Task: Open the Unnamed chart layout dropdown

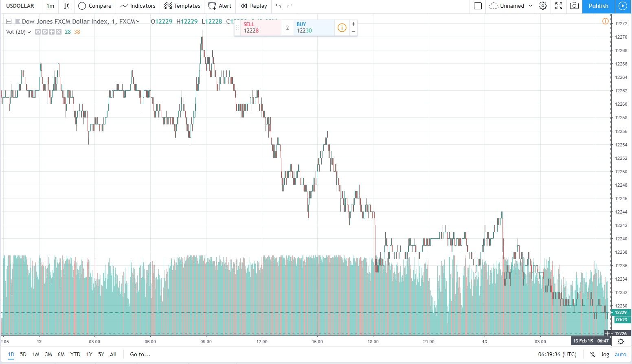Action: click(x=511, y=6)
